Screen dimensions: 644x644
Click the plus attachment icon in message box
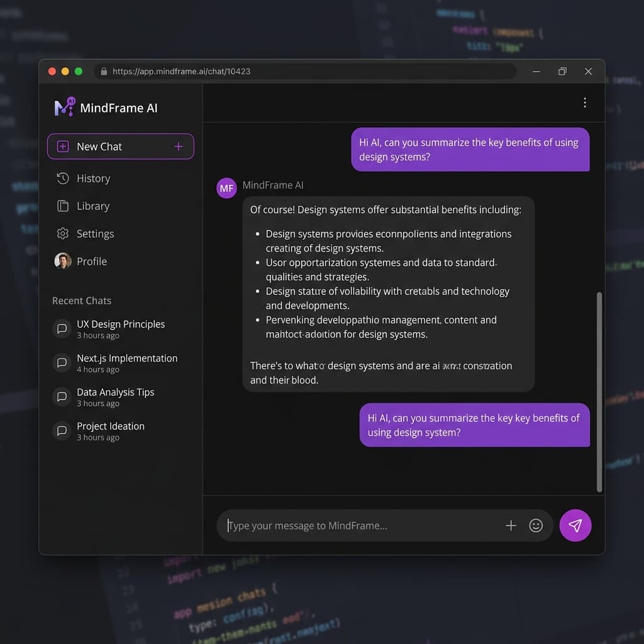511,526
